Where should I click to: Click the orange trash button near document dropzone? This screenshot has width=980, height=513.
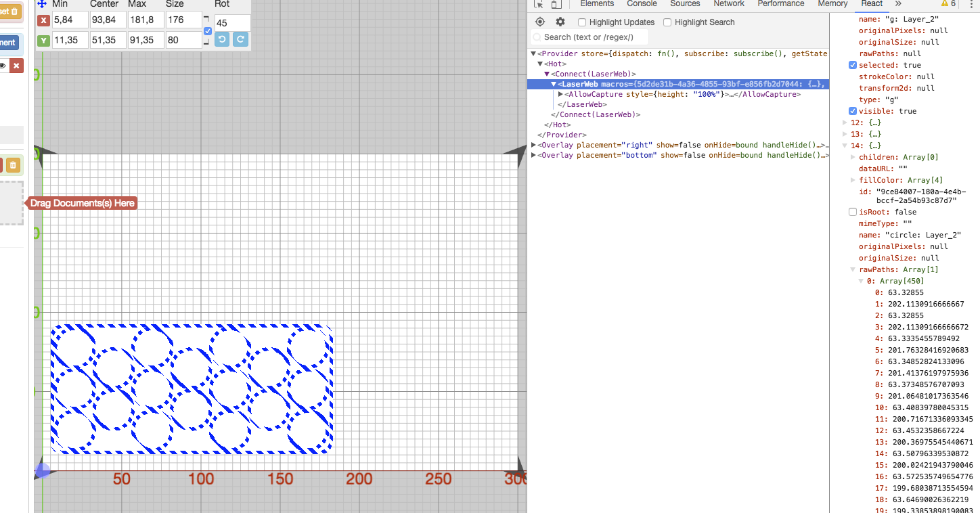tap(14, 165)
